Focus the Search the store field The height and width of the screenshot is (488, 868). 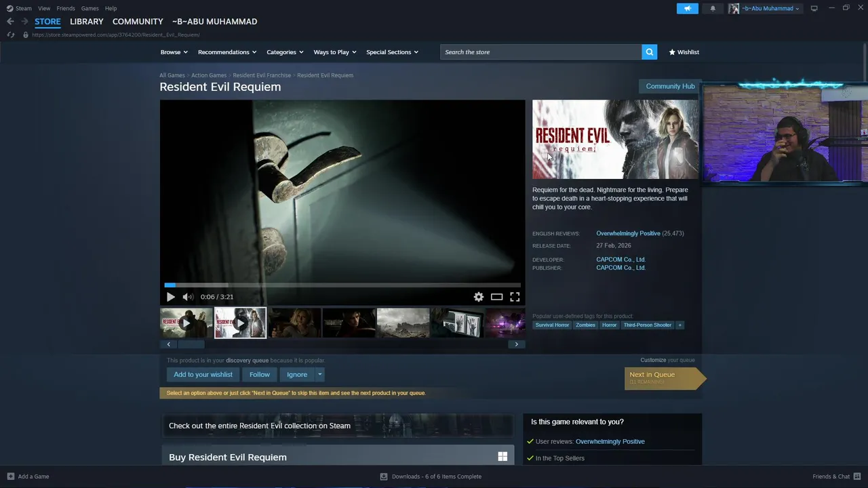[541, 52]
